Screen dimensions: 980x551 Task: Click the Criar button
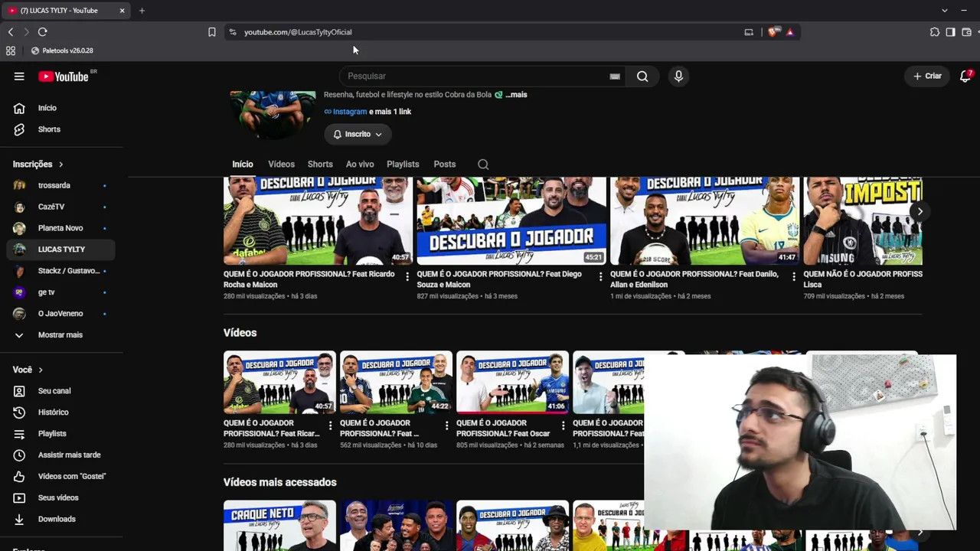927,77
